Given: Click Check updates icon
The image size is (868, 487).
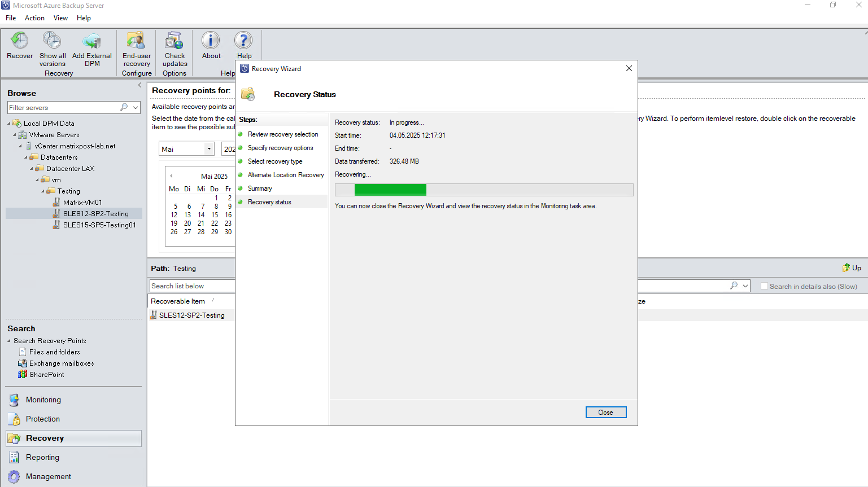Looking at the screenshot, I should (x=175, y=41).
